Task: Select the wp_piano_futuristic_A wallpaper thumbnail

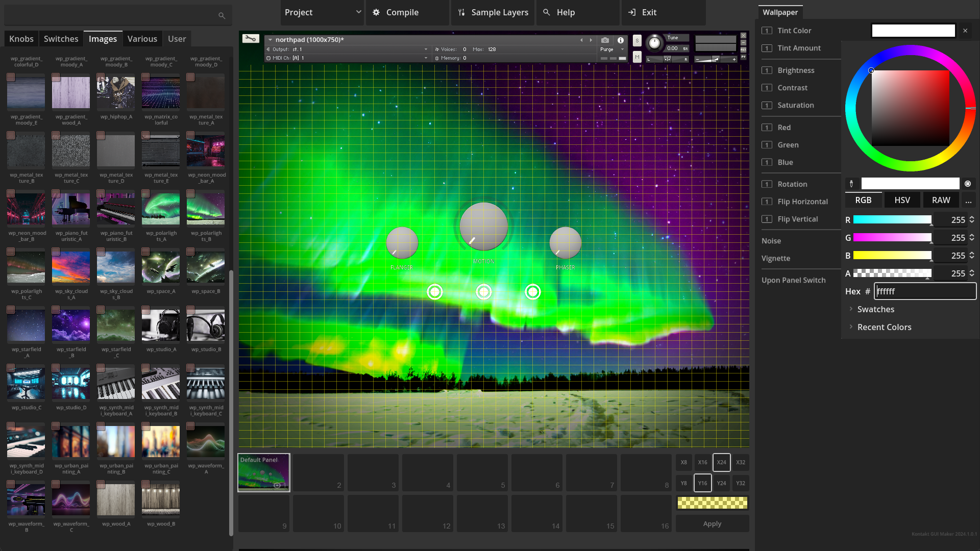Action: pos(71,209)
